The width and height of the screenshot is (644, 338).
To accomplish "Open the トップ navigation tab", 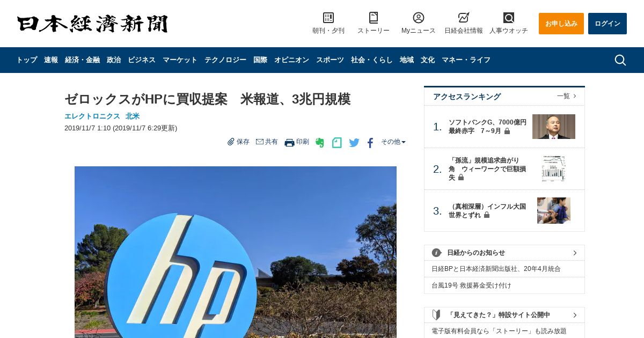I will pyautogui.click(x=27, y=60).
